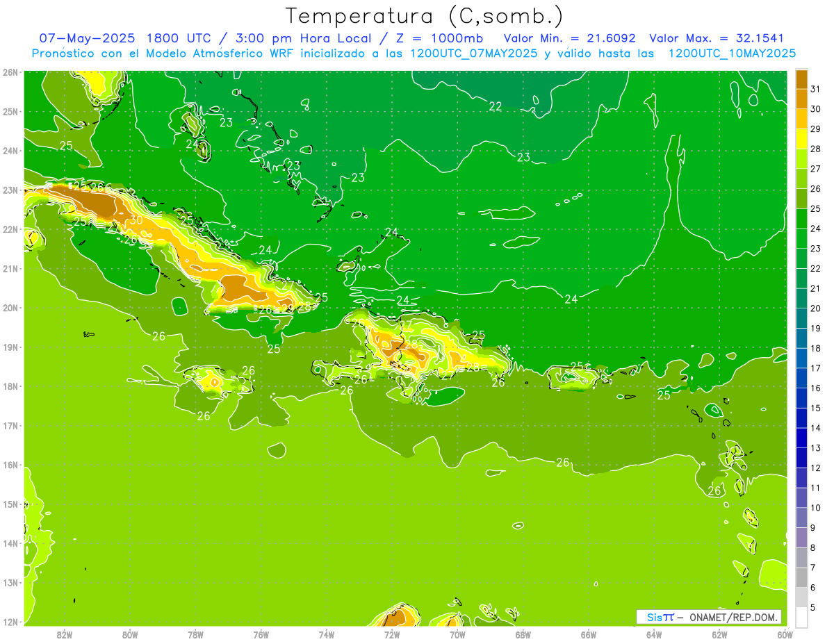This screenshot has height=644, width=834.
Task: Click the 'Temperatura (C,somb.)' map title
Action: pyautogui.click(x=425, y=16)
